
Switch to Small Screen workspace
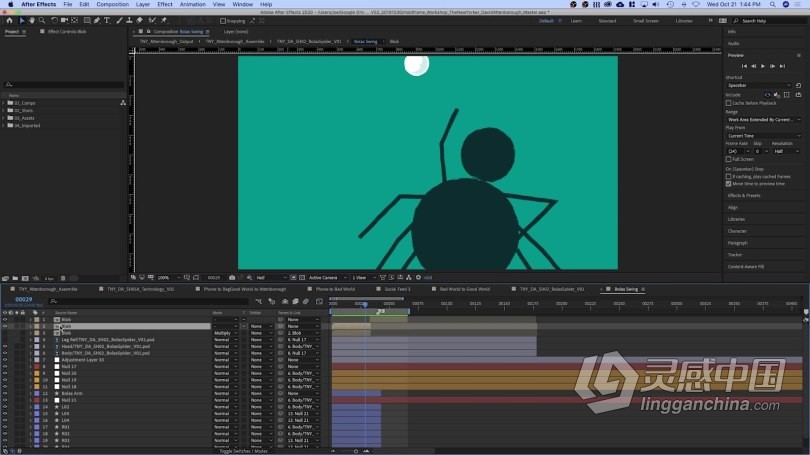646,21
